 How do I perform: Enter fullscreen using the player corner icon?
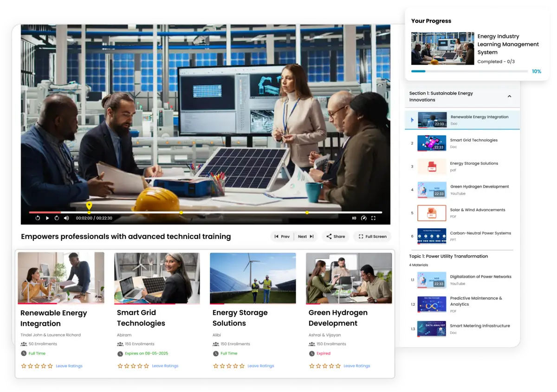pyautogui.click(x=373, y=218)
